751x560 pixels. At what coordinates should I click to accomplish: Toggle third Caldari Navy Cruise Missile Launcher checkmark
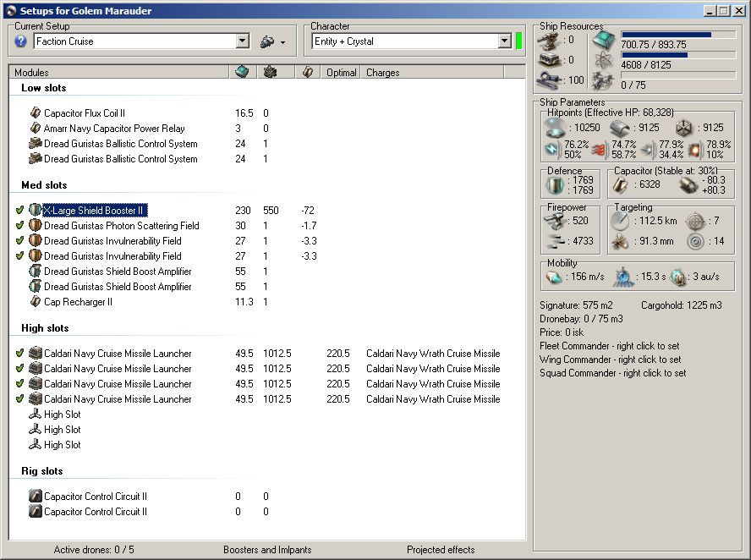pyautogui.click(x=19, y=384)
